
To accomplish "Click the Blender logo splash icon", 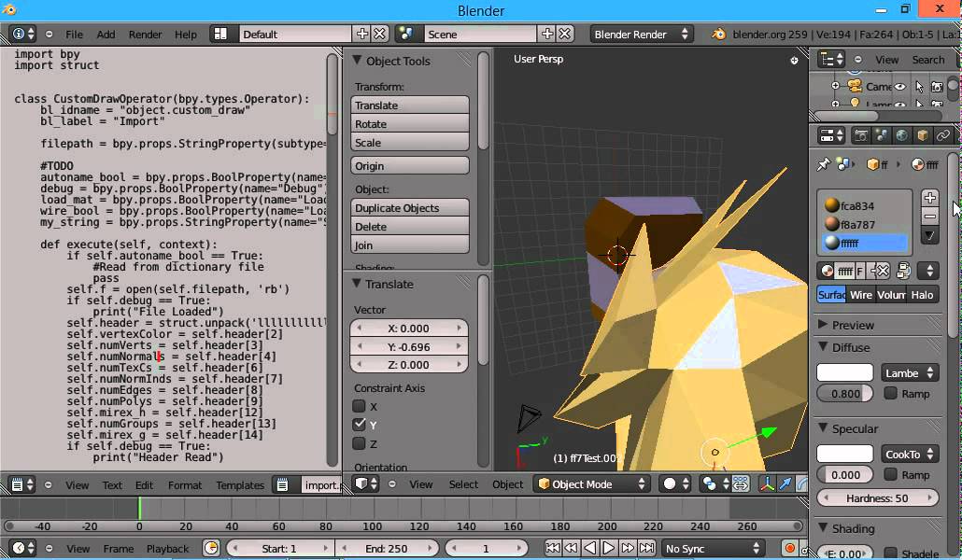I will coord(719,35).
